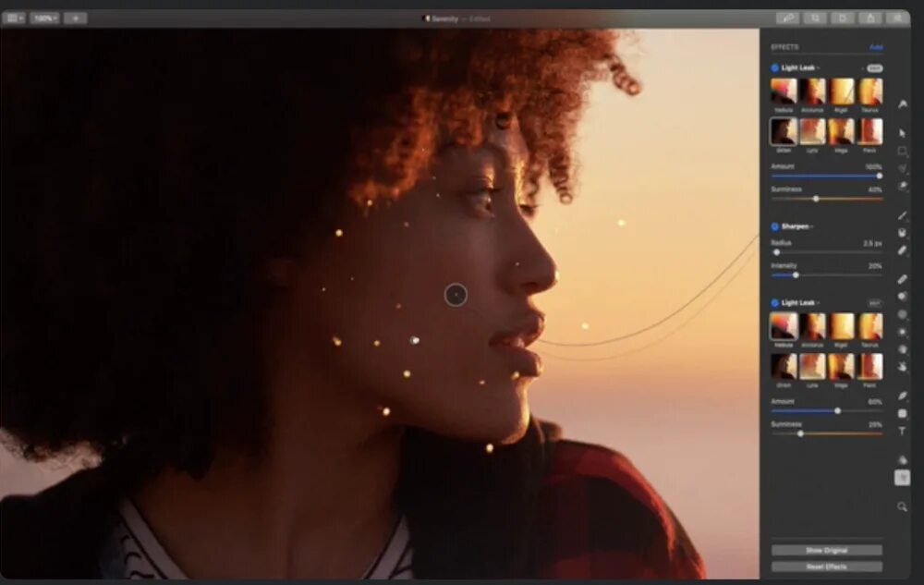Adjust lower Light Leak Sunniness slider
924x585 pixels.
827,433
